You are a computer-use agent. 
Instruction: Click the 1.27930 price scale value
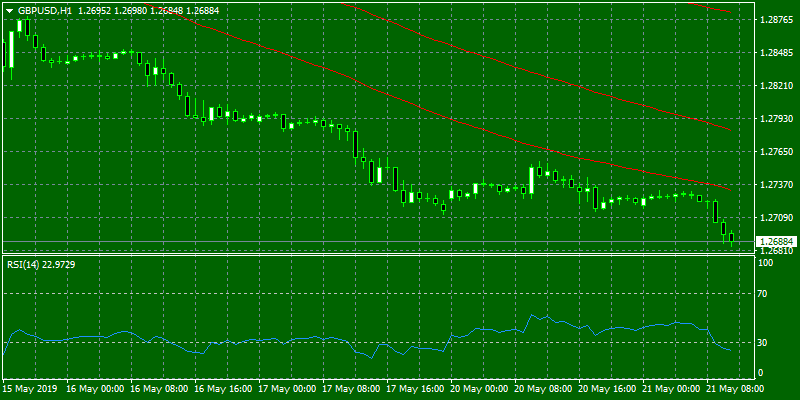776,119
